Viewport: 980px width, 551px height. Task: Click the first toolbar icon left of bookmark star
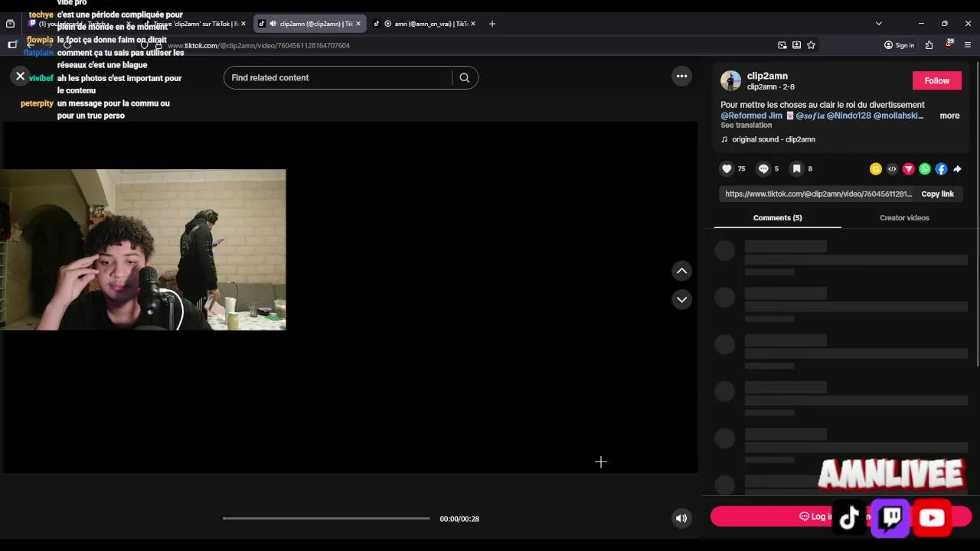[796, 45]
